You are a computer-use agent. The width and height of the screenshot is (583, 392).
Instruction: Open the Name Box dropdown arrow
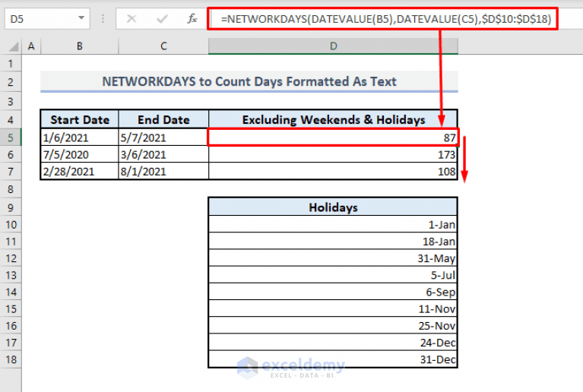[x=81, y=17]
